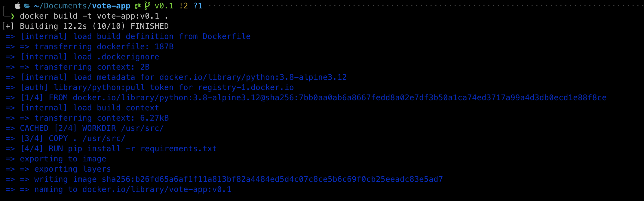Click the load build definition from Dockerfile line
This screenshot has width=644, height=201.
tap(128, 36)
